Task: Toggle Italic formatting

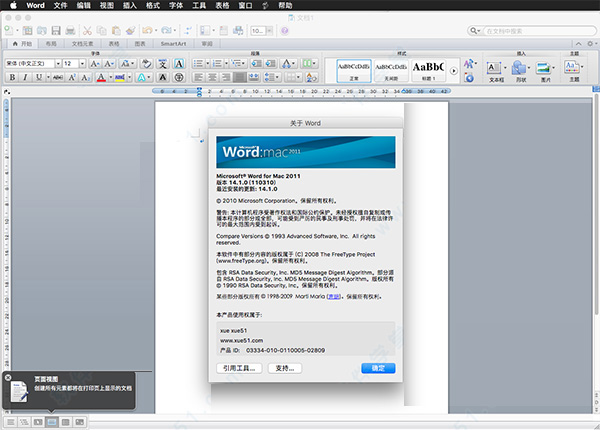Action: [25, 77]
